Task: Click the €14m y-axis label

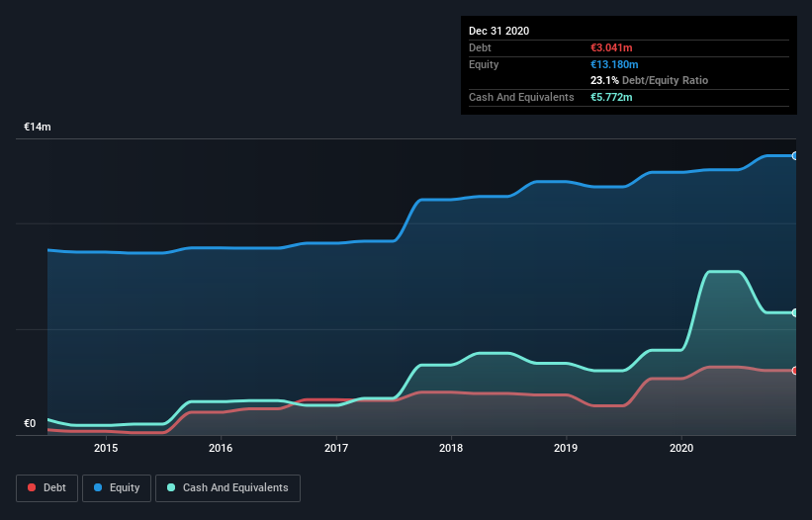Action: [x=38, y=127]
